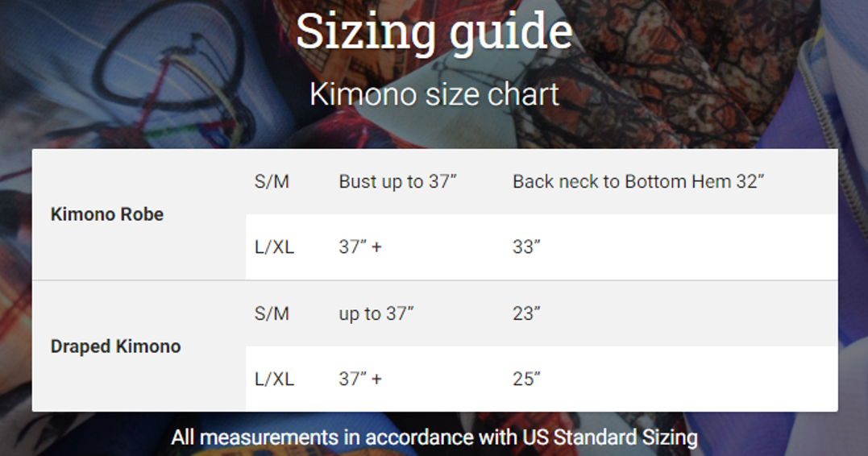This screenshot has width=868, height=456.
Task: Click "Back neck to Bottom Hem 32”" cell
Action: point(638,181)
